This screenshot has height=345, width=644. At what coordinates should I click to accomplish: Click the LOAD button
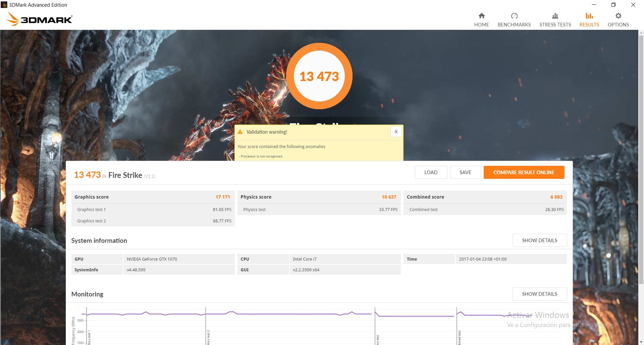431,172
